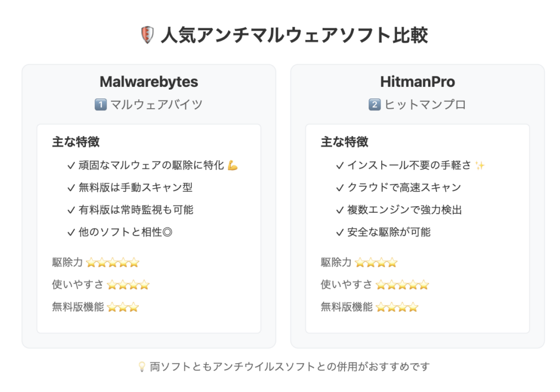
Task: Click the 主な特徴 heading under HitmanPro
Action: tap(345, 142)
